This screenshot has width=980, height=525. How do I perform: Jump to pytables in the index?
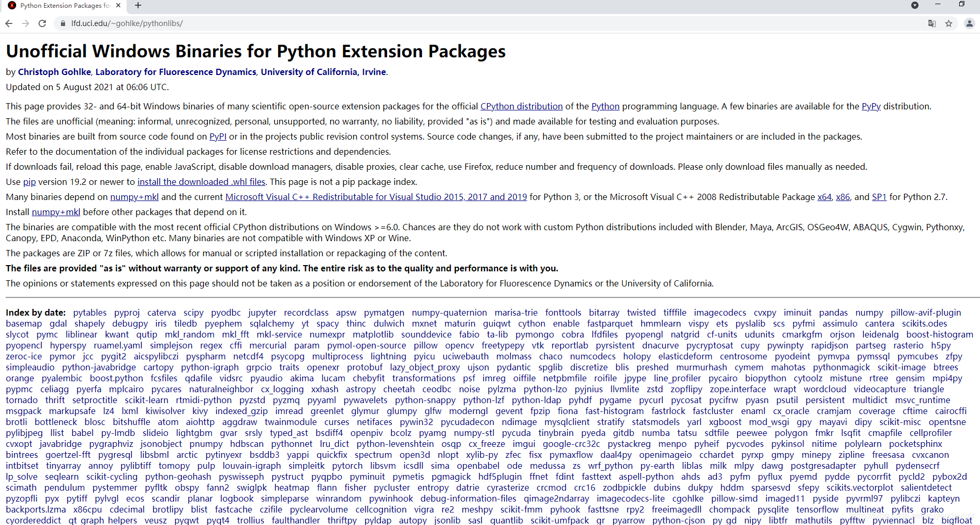coord(90,312)
